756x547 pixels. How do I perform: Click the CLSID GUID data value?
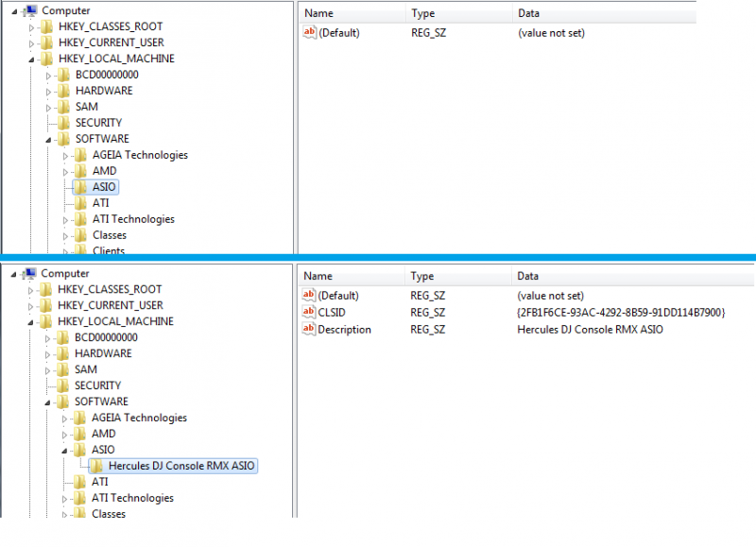(x=621, y=313)
